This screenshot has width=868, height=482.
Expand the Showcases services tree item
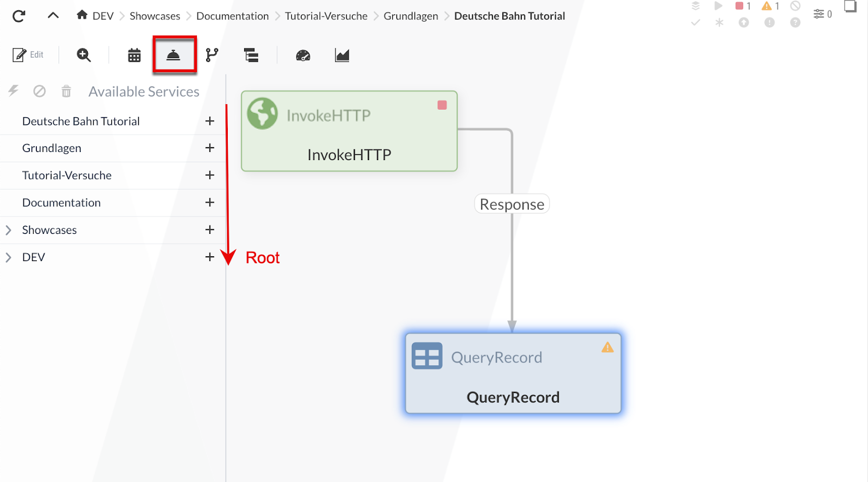tap(8, 230)
